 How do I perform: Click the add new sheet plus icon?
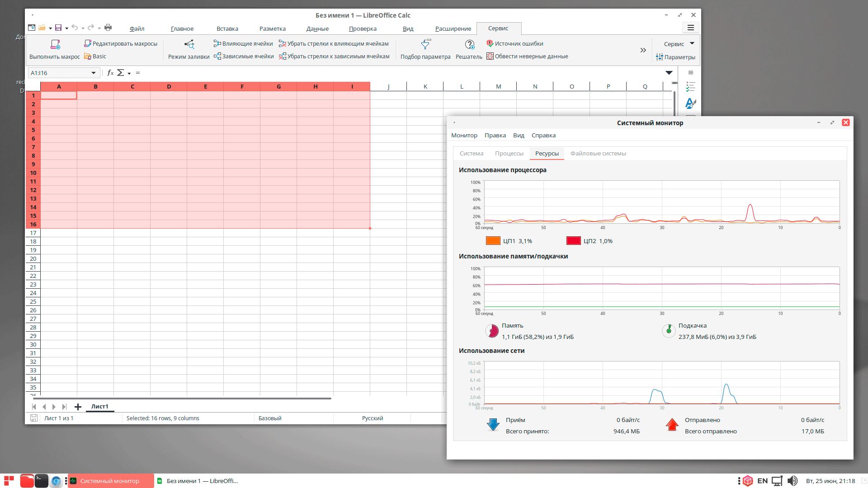click(x=78, y=407)
